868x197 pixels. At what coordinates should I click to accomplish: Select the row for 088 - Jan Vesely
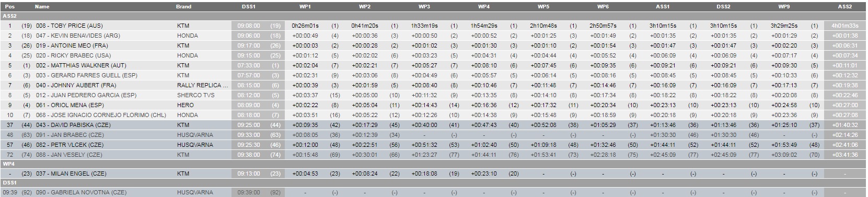[x=434, y=154]
